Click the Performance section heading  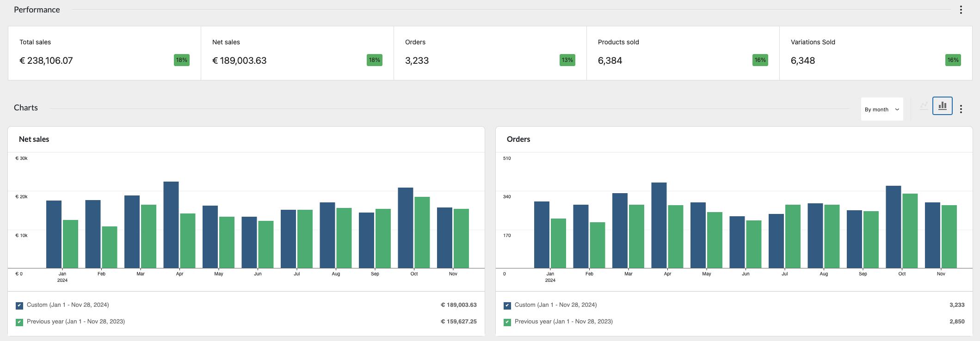(x=37, y=10)
